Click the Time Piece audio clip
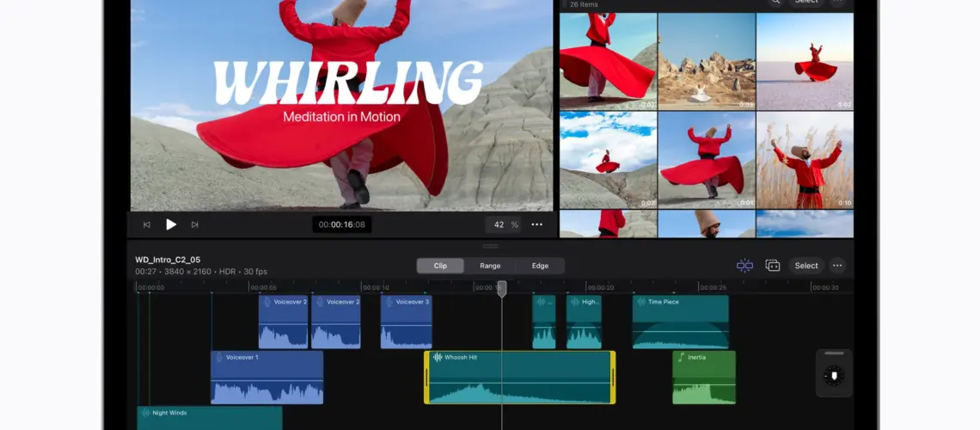Image resolution: width=980 pixels, height=430 pixels. pos(680,322)
